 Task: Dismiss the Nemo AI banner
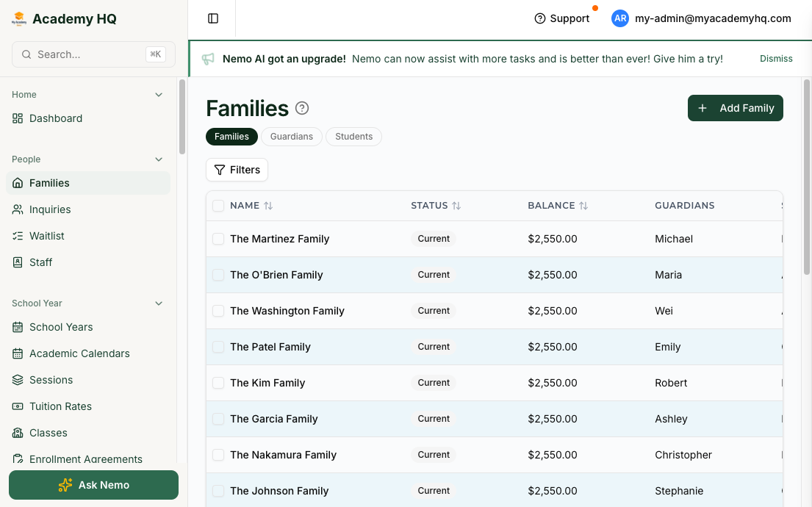coord(776,59)
